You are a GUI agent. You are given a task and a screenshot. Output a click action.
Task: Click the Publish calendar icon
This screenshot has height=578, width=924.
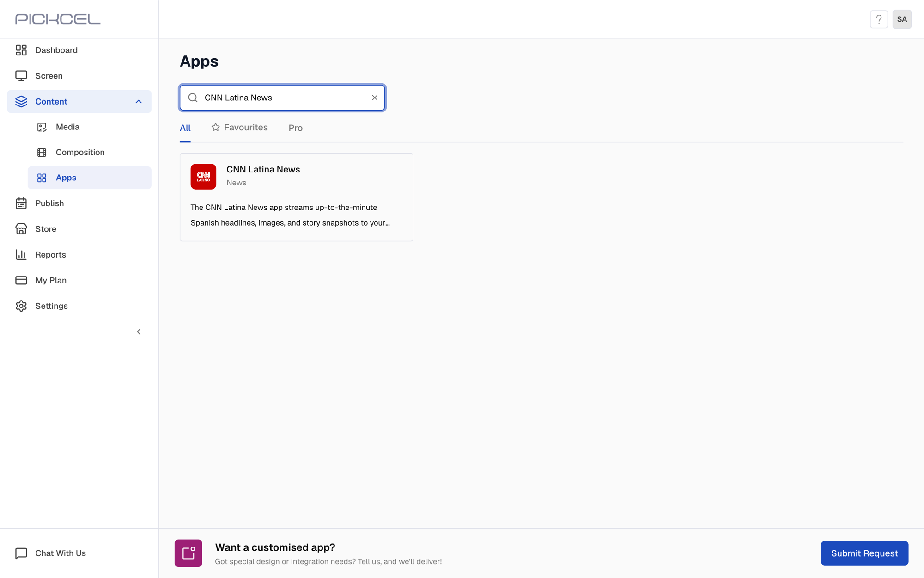coord(21,203)
